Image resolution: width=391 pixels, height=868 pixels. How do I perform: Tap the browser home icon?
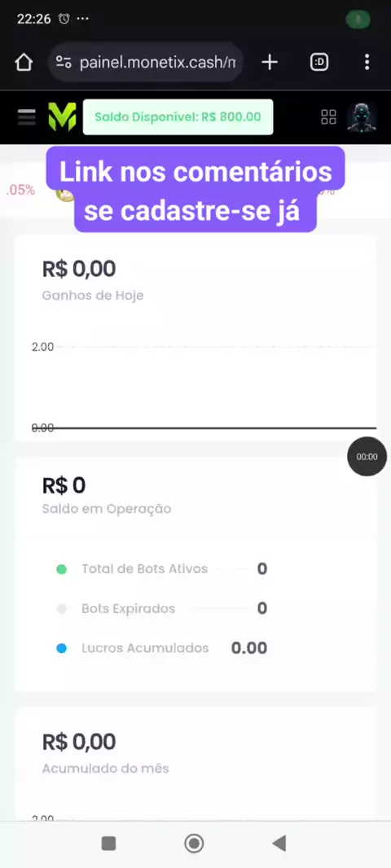24,63
